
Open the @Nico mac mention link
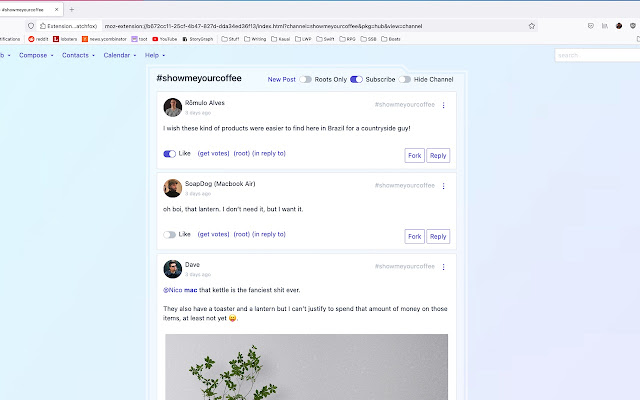tap(180, 290)
